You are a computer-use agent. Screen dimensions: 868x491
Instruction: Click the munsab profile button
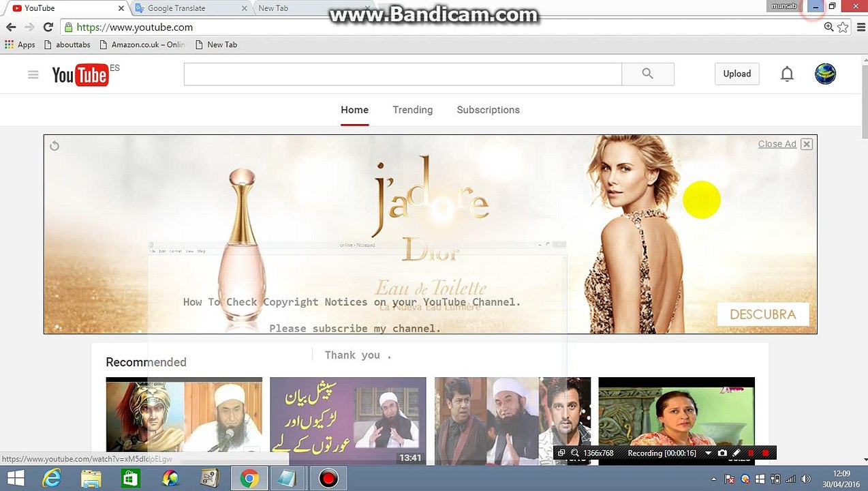tap(784, 6)
